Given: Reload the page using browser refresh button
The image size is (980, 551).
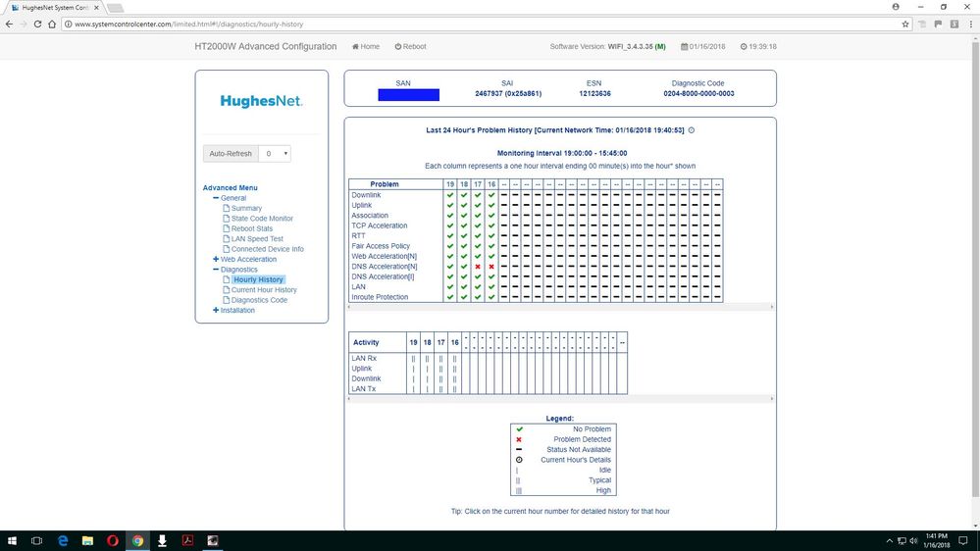Looking at the screenshot, I should coord(38,24).
